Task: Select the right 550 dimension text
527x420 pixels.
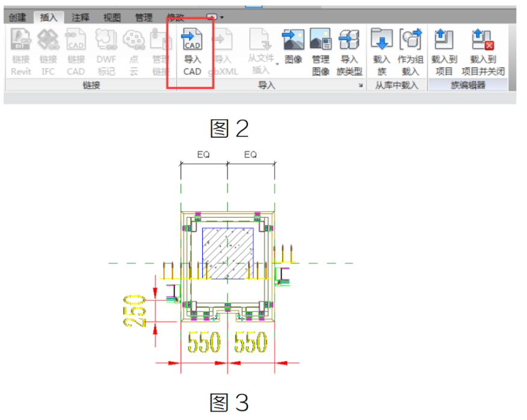Action: [x=251, y=342]
